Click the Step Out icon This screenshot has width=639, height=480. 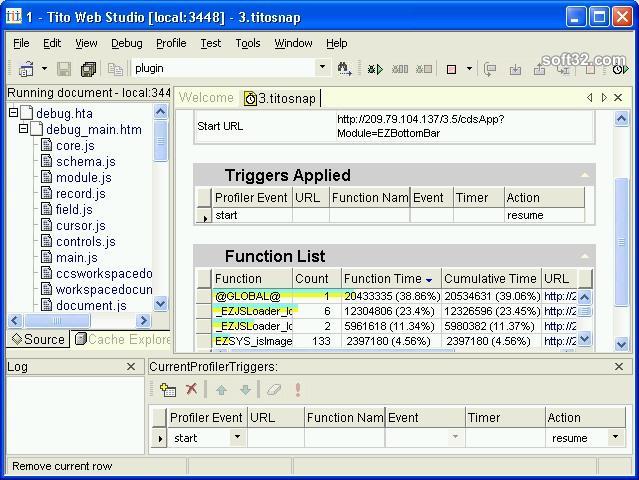539,69
